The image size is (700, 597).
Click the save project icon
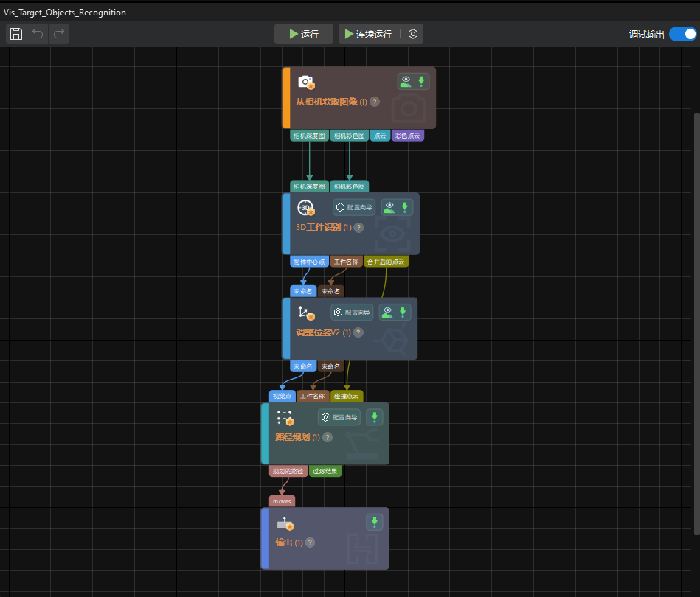16,34
